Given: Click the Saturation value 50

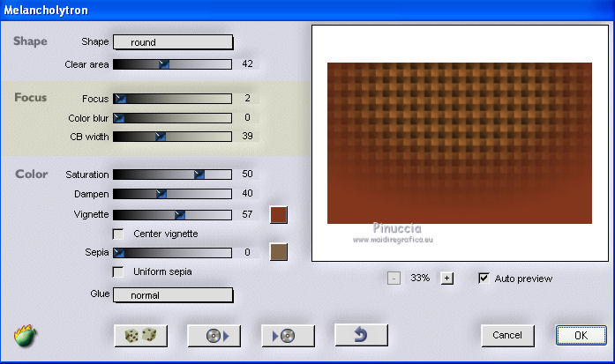Looking at the screenshot, I should [247, 174].
